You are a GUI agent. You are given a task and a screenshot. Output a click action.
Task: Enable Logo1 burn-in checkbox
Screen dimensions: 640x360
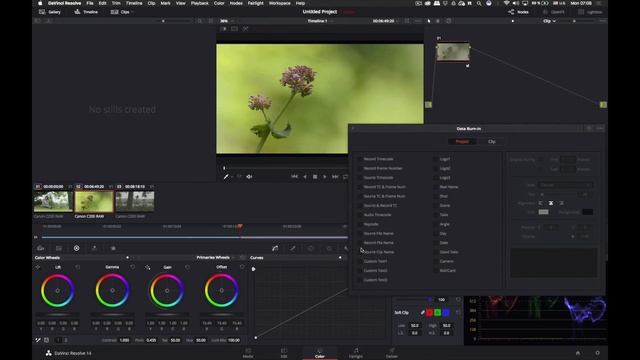[436, 159]
